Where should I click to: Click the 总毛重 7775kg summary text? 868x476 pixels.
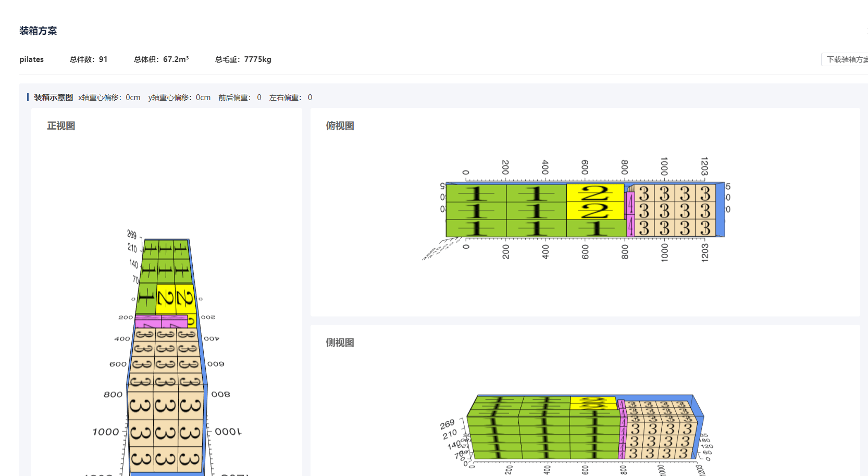(243, 59)
